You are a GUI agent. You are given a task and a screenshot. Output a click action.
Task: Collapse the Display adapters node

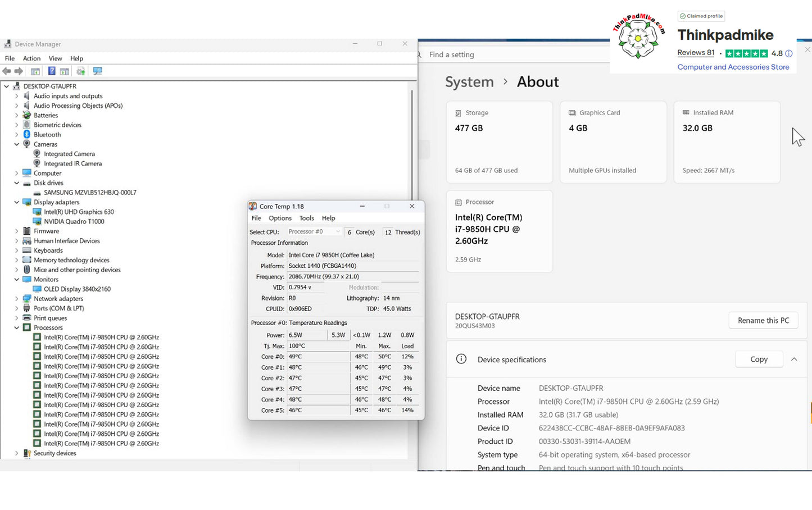click(16, 202)
